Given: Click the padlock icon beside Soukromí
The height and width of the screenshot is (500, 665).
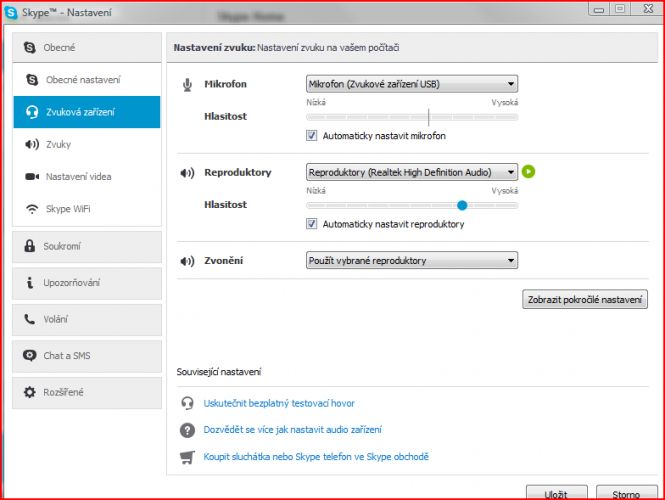Looking at the screenshot, I should pos(29,246).
